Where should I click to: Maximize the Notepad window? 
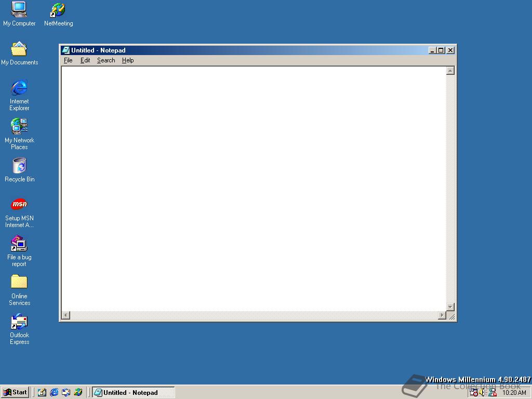(x=441, y=50)
